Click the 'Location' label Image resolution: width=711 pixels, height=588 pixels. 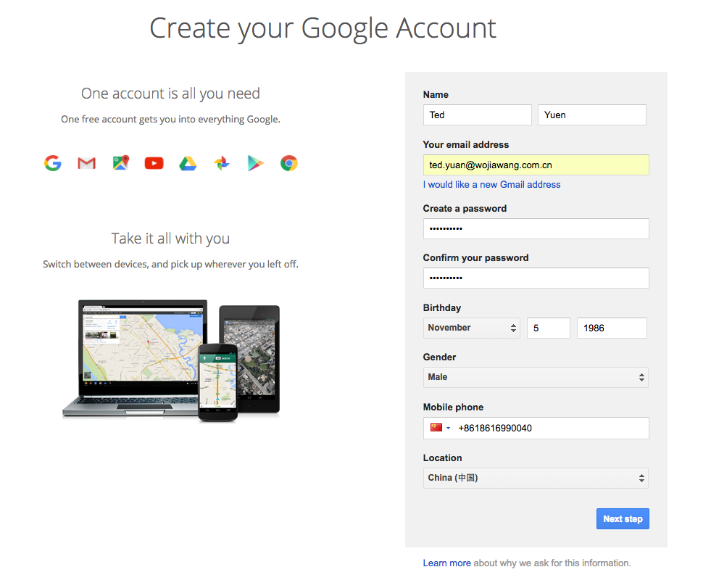pos(442,457)
